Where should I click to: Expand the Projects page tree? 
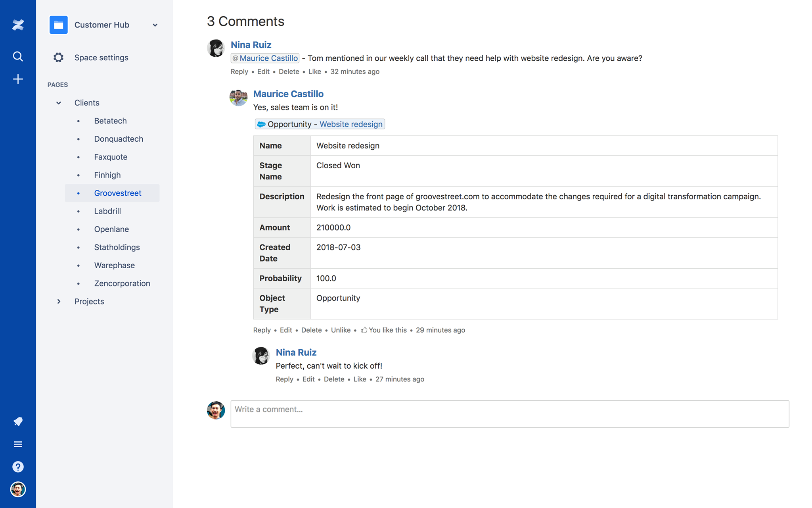pyautogui.click(x=59, y=301)
